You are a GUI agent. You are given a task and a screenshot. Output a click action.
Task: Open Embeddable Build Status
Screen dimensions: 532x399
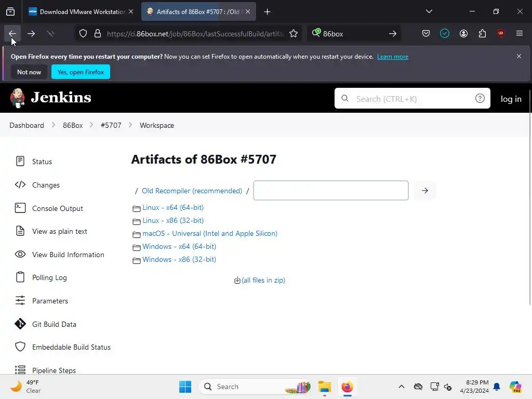pos(71,347)
